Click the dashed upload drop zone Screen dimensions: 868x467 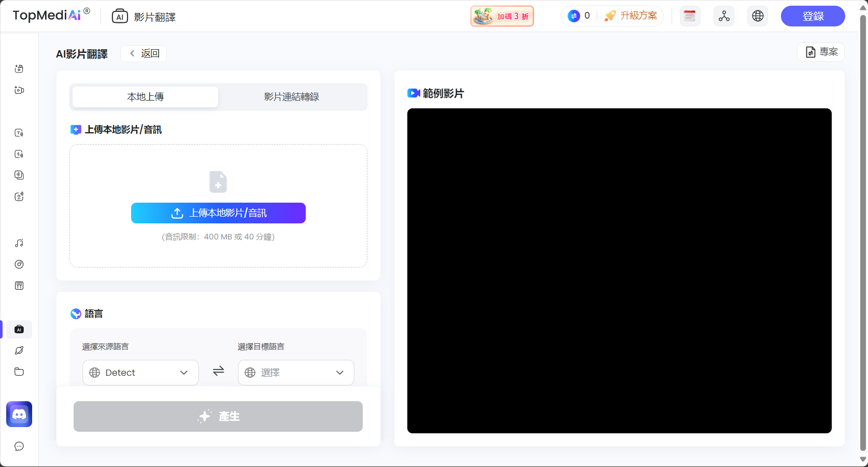click(x=218, y=206)
